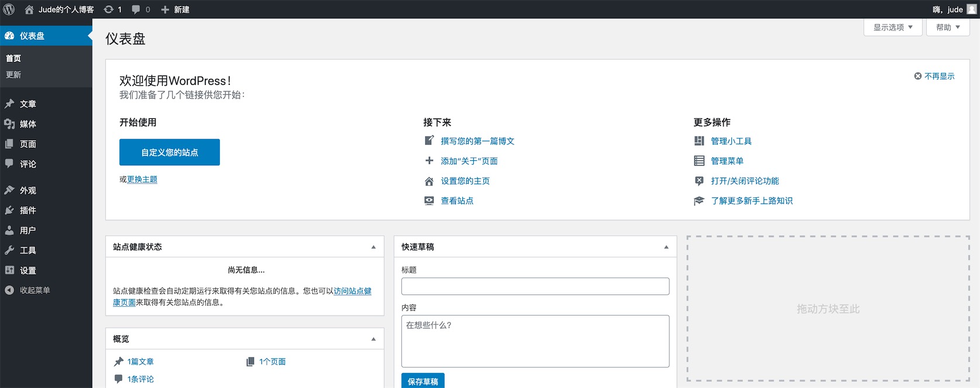The width and height of the screenshot is (980, 388).
Task: Click the person icon for 用户
Action: click(x=9, y=230)
